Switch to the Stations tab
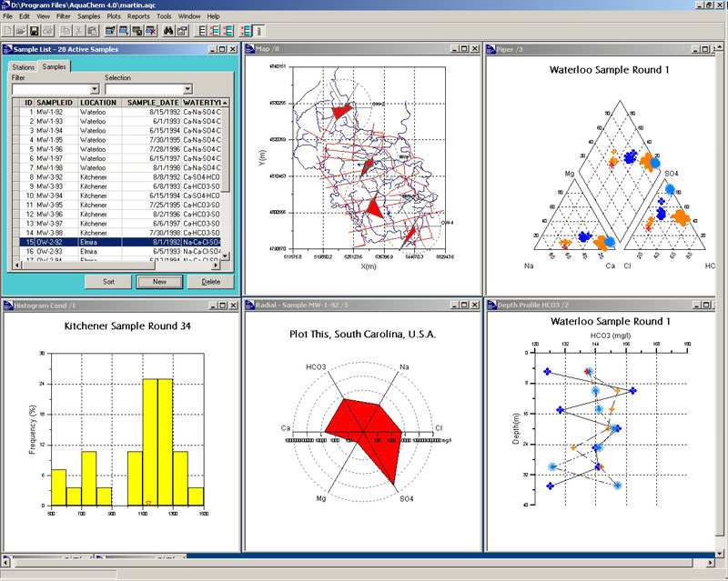 coord(24,67)
